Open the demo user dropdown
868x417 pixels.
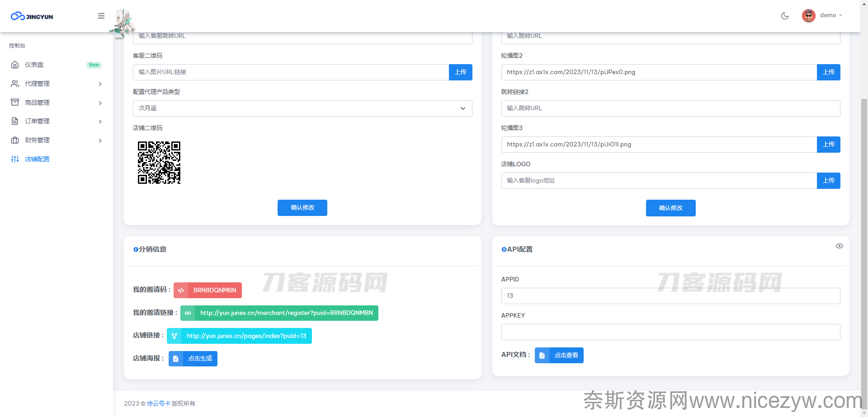click(831, 15)
